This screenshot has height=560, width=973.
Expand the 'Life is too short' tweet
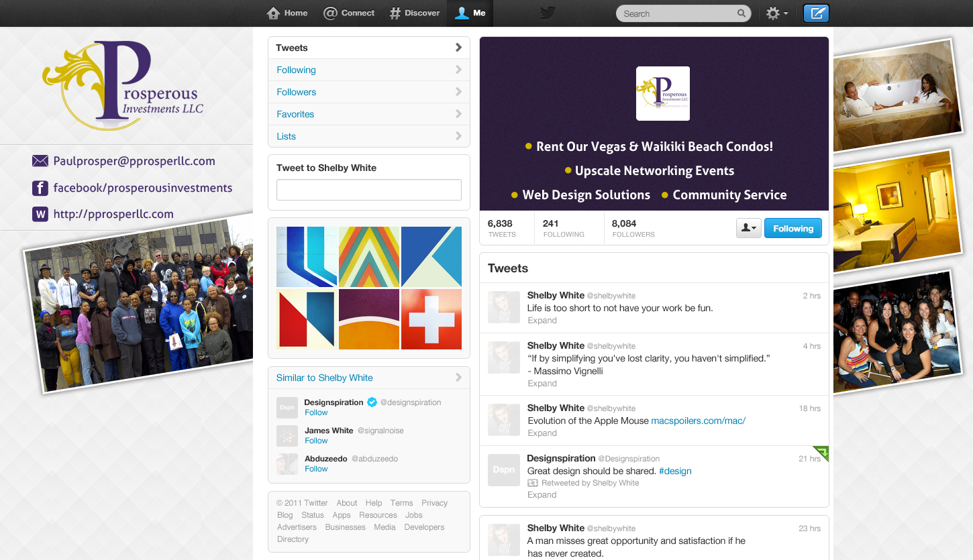542,321
